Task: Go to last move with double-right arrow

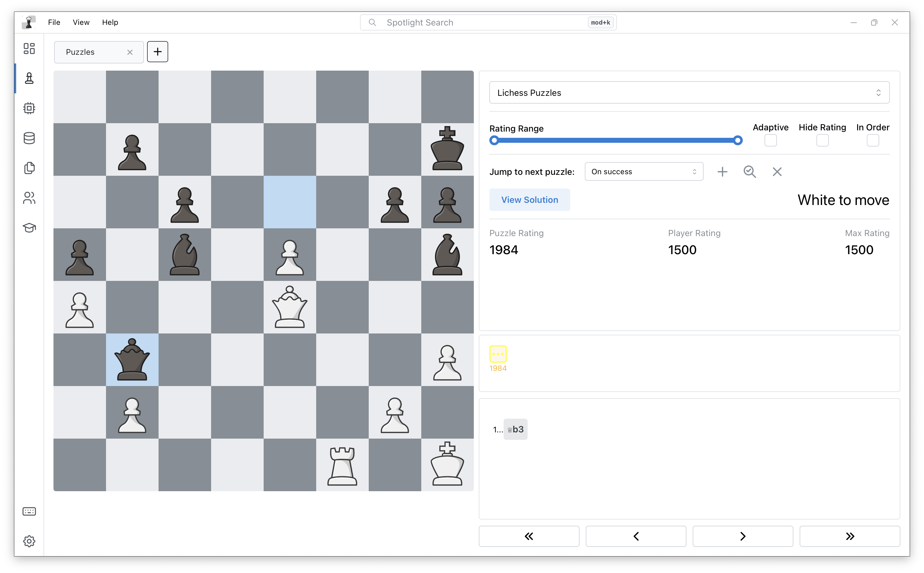Action: tap(850, 536)
